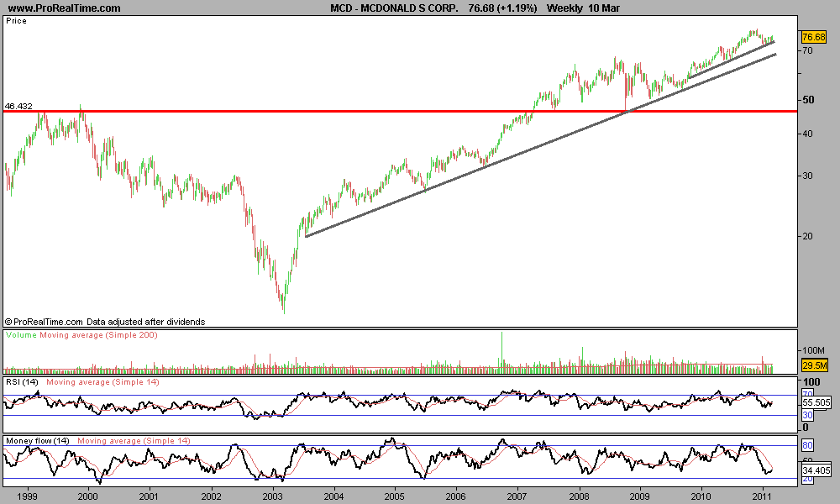Viewport: 840px width, 504px height.
Task: Select the long gray uptrend line
Action: 540,145
